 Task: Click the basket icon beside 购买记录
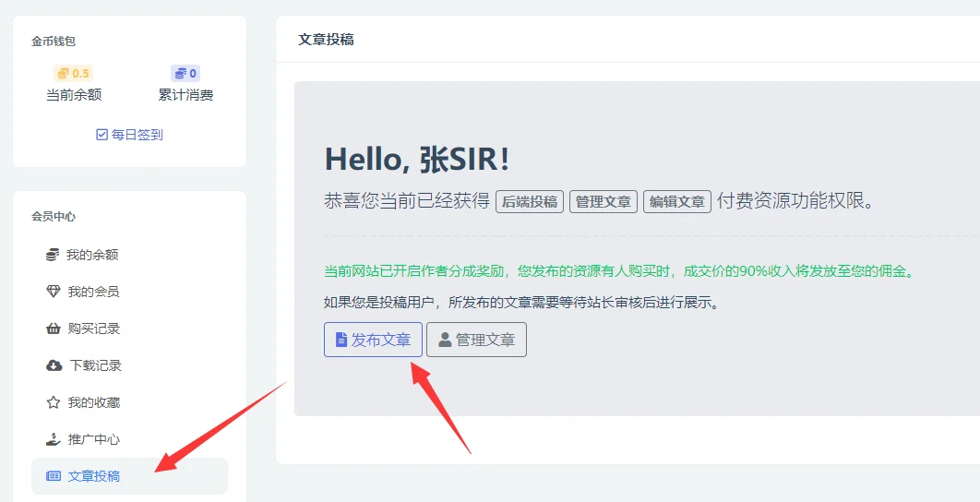(x=54, y=329)
